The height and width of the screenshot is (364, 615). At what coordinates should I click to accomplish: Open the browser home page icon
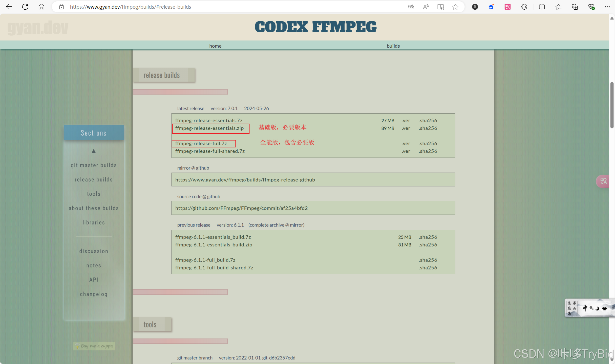coord(42,7)
